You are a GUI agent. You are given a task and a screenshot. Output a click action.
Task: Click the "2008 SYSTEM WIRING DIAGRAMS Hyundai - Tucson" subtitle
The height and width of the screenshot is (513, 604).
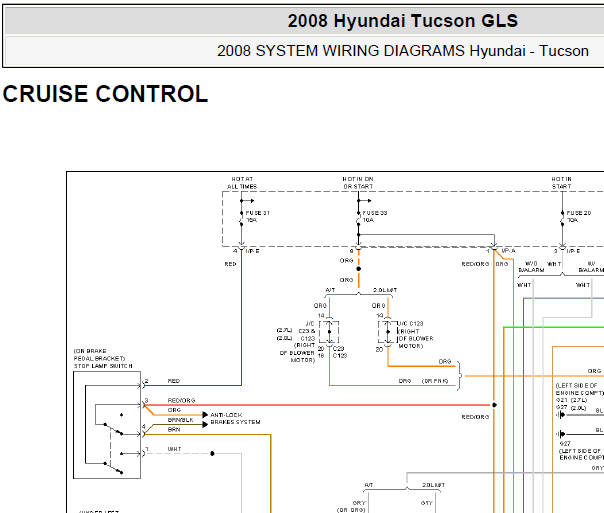403,51
